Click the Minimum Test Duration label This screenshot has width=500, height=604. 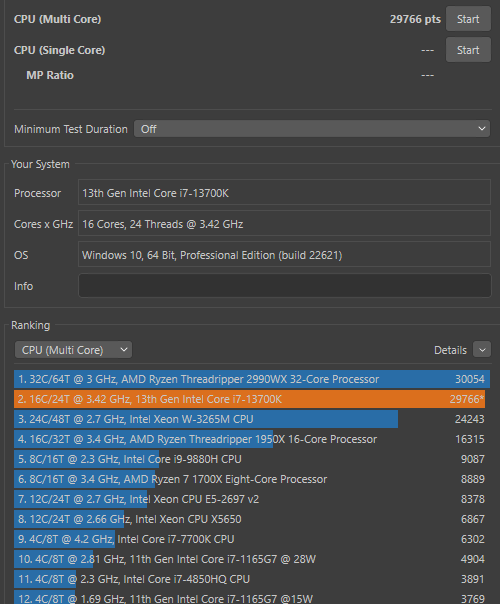[70, 129]
